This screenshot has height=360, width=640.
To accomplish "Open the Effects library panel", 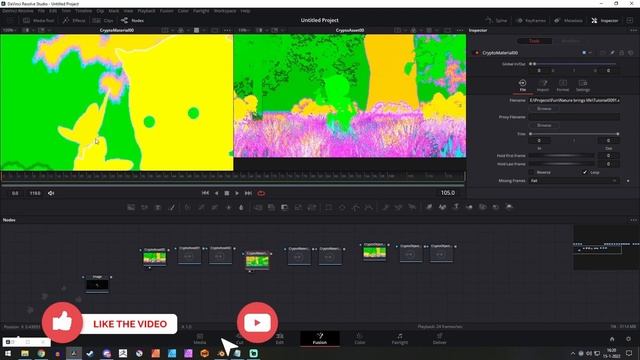I will (74, 20).
